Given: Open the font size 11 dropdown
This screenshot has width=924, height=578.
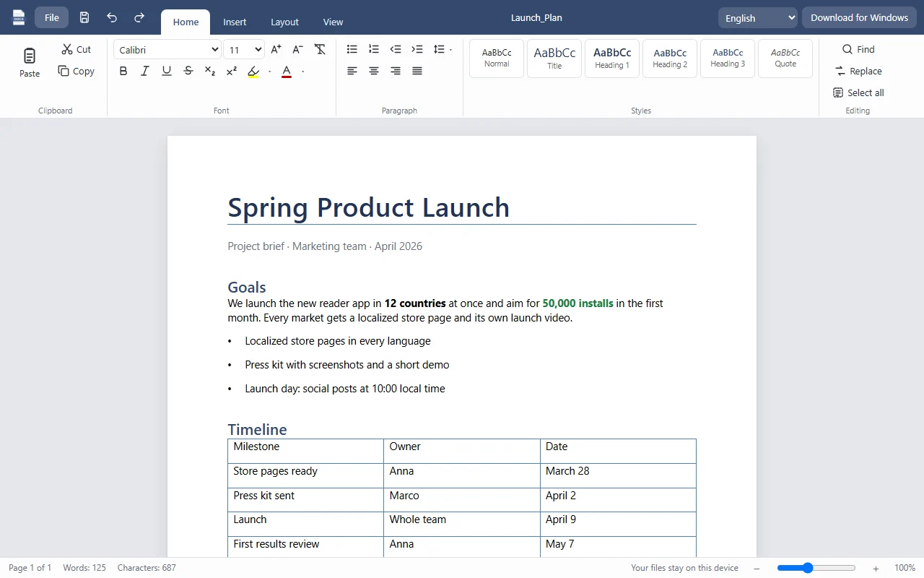Looking at the screenshot, I should click(245, 50).
